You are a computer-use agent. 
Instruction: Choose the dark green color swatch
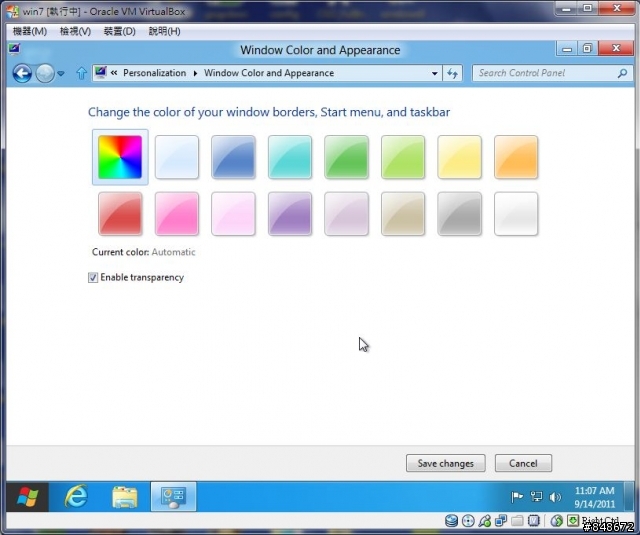(347, 157)
